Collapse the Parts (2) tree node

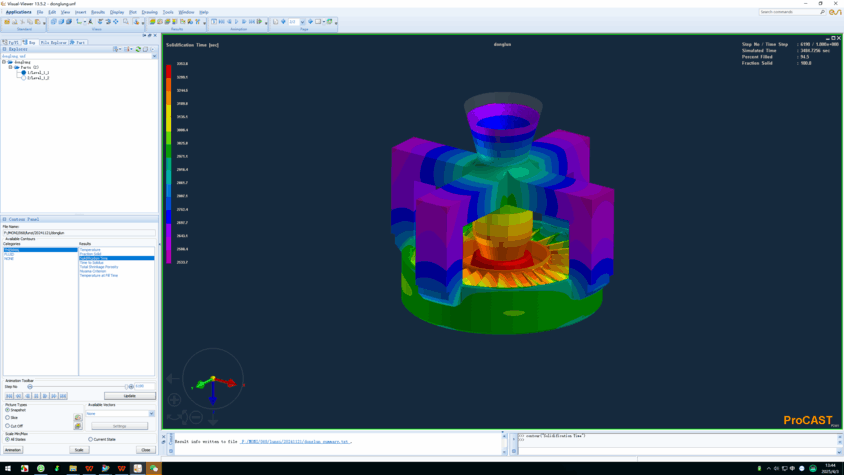click(x=10, y=67)
